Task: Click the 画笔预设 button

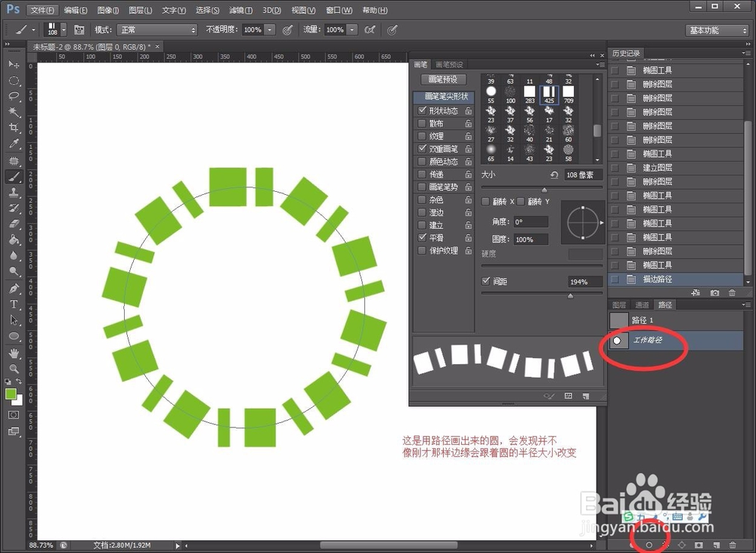Action: coord(444,79)
